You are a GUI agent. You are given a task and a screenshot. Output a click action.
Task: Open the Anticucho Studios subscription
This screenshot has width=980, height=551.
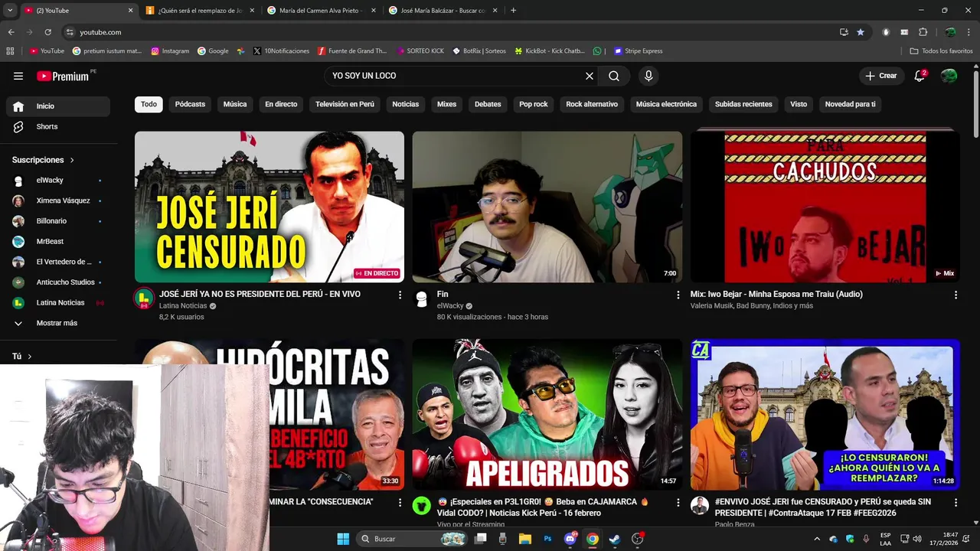tap(58, 282)
